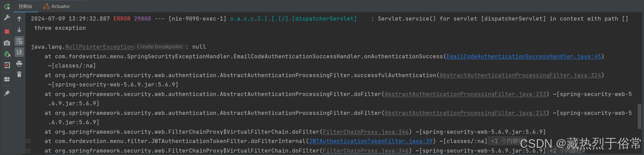644x155 pixels.
Task: Expand folded FilterChainProxy frames at bottom
Action: (x=28, y=151)
